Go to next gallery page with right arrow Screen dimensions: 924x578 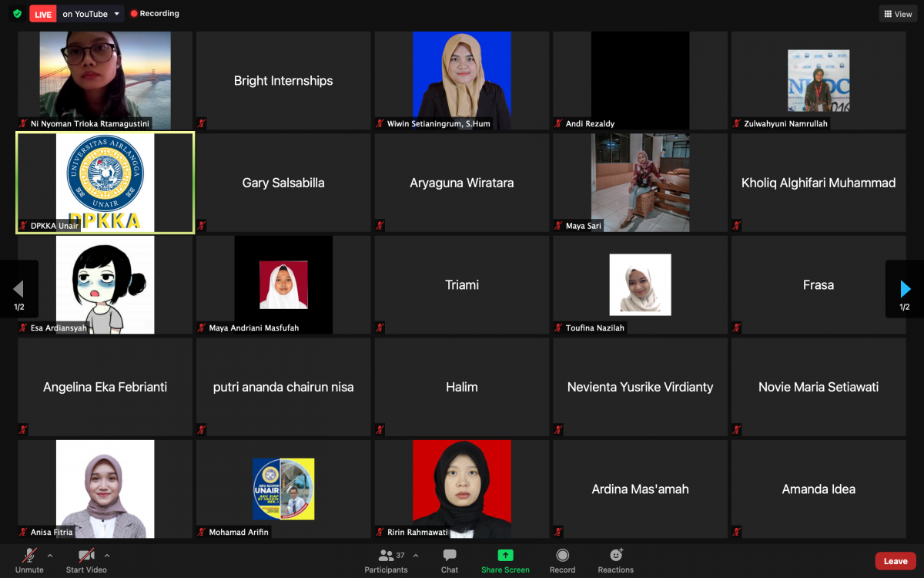[x=905, y=290]
